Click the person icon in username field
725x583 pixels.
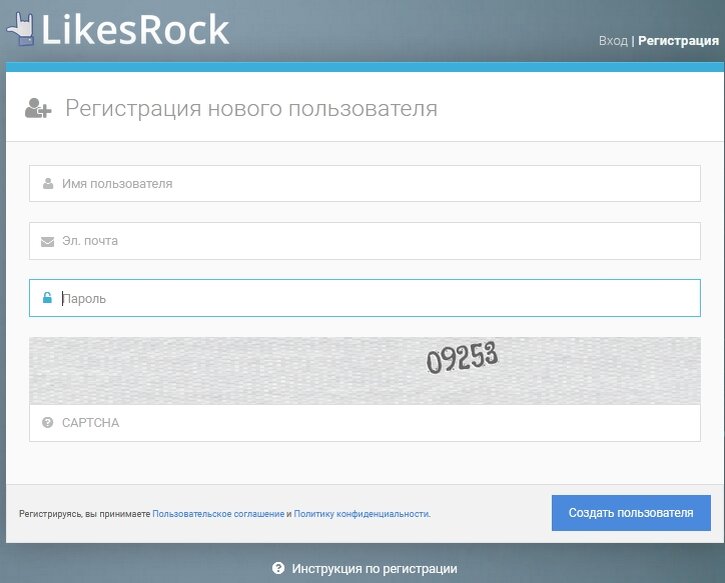point(48,184)
